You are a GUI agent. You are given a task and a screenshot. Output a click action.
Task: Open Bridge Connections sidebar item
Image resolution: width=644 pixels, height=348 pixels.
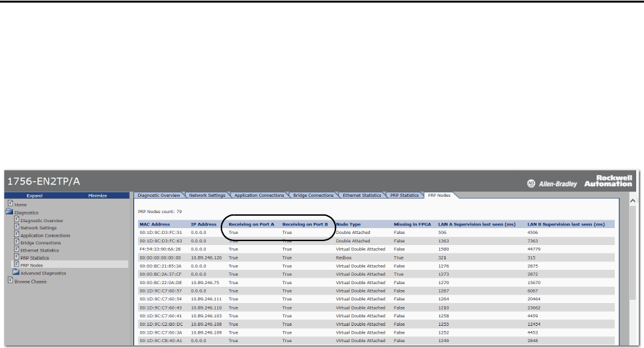[40, 243]
